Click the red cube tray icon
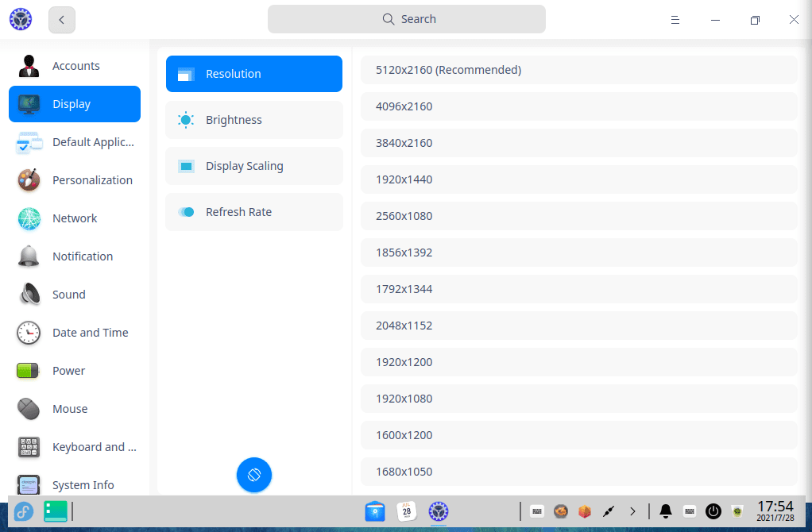This screenshot has height=532, width=812. point(585,512)
